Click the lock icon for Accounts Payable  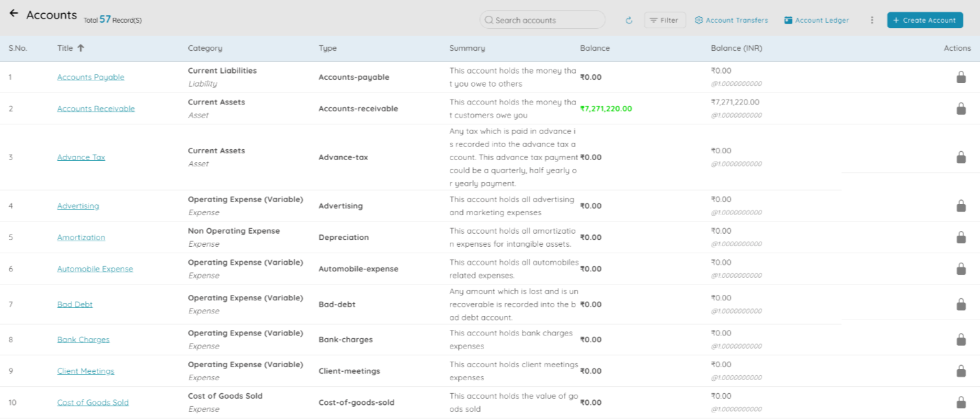pyautogui.click(x=961, y=77)
